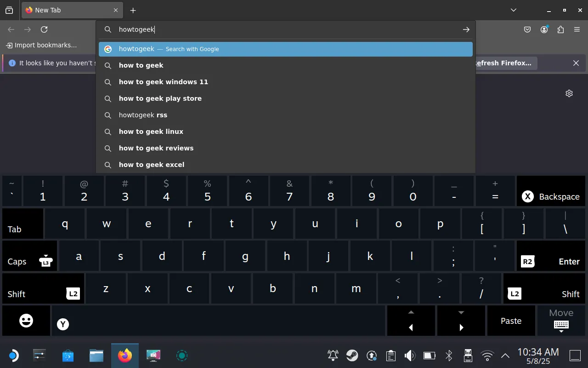Screen dimensions: 588x368
Task: Open the emoji picker on the virtual keyboard
Action: 26,321
